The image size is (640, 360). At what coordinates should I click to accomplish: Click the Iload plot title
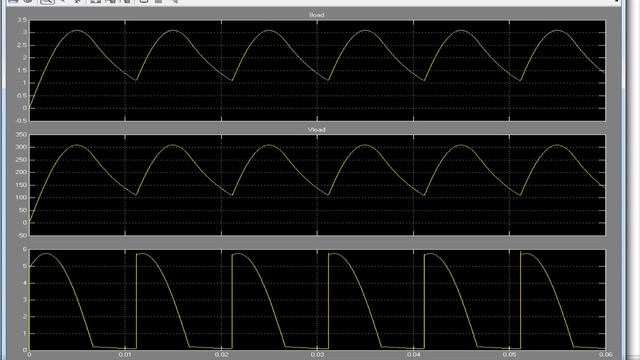[317, 15]
